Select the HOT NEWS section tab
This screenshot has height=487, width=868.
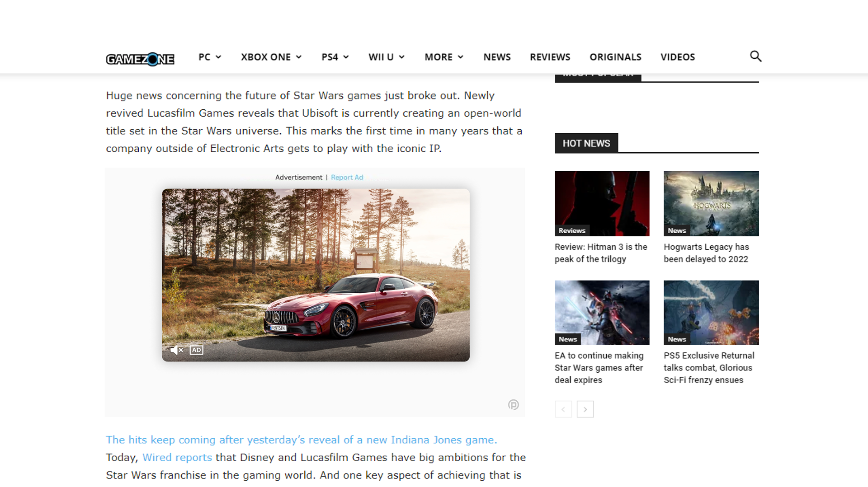click(x=586, y=143)
